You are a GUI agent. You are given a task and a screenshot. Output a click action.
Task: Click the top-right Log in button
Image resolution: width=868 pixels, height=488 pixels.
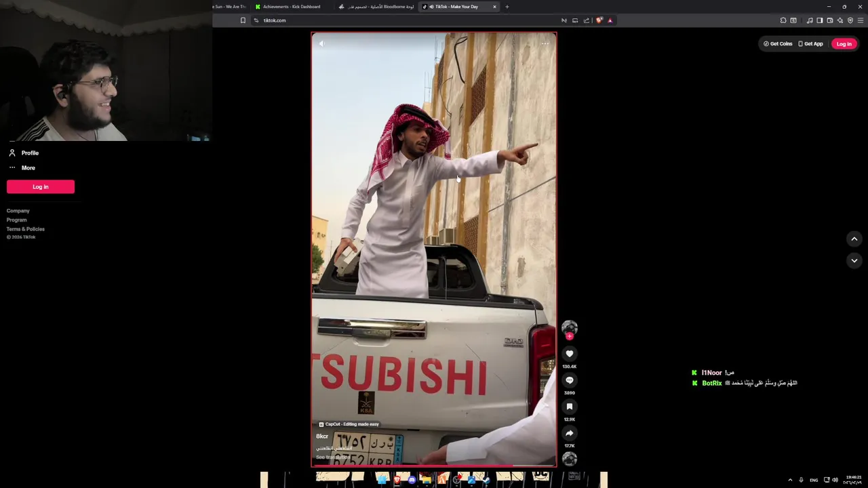844,44
